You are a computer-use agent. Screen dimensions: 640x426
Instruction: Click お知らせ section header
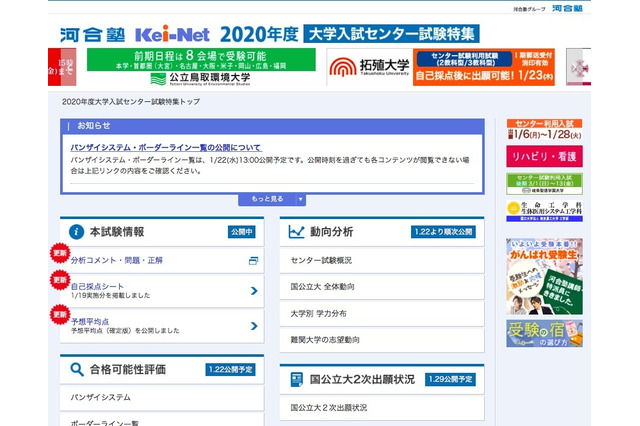click(272, 126)
